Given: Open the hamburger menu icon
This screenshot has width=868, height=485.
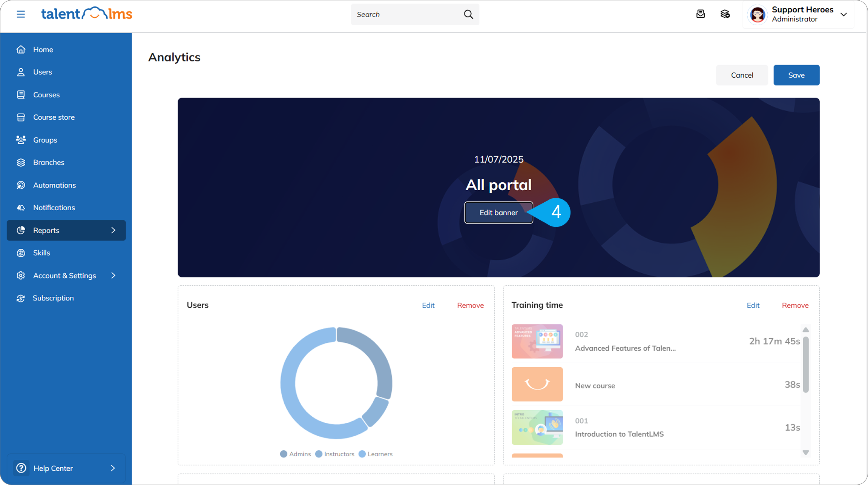Looking at the screenshot, I should 21,14.
